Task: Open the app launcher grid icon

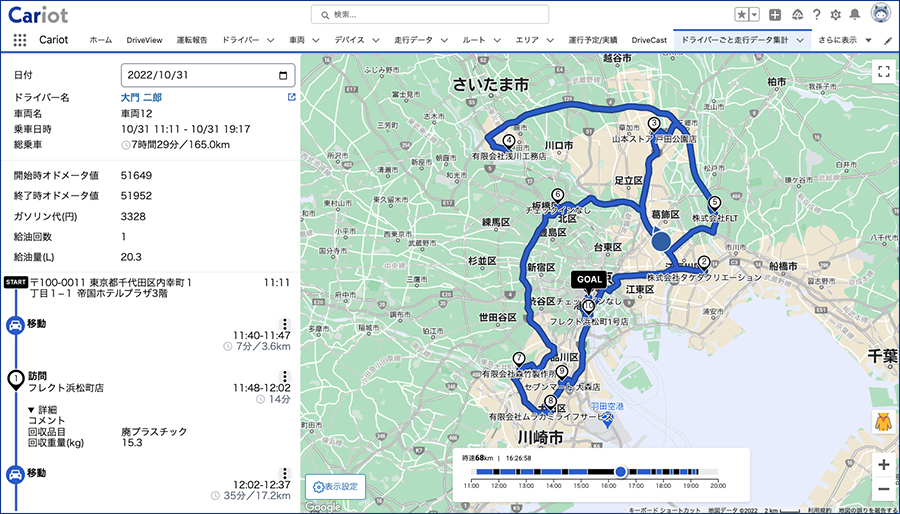Action: (20, 40)
